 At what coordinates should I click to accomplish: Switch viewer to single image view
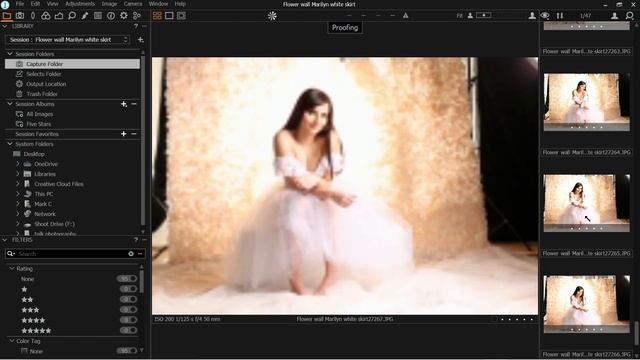pos(169,16)
